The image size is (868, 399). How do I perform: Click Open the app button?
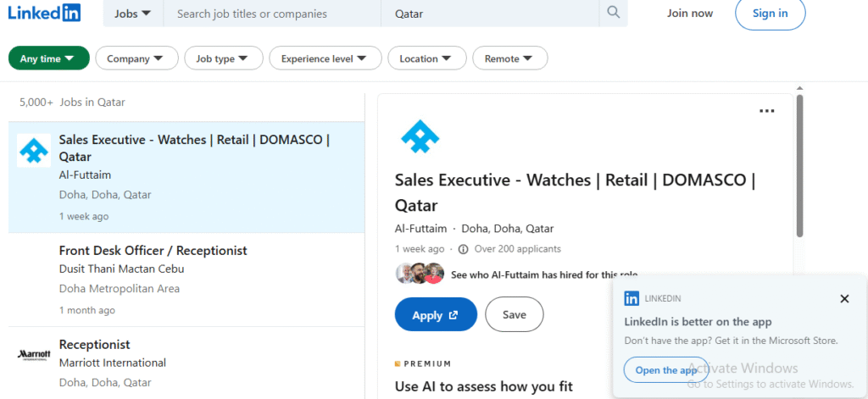pos(666,370)
